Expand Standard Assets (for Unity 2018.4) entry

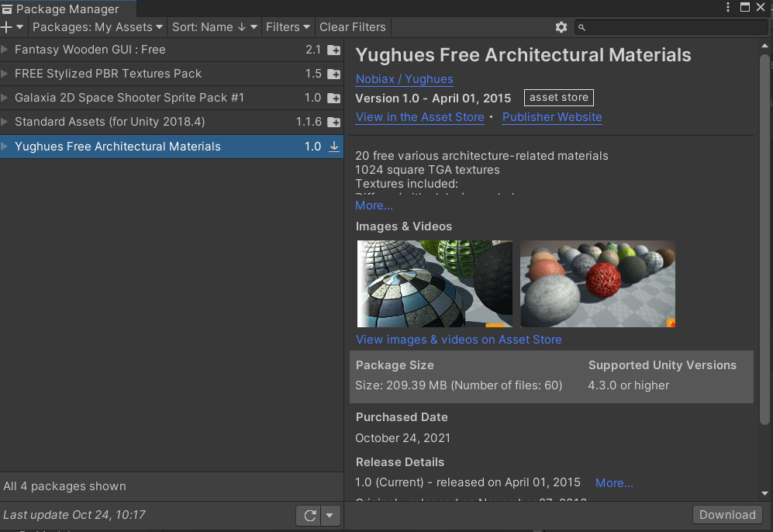pyautogui.click(x=5, y=121)
